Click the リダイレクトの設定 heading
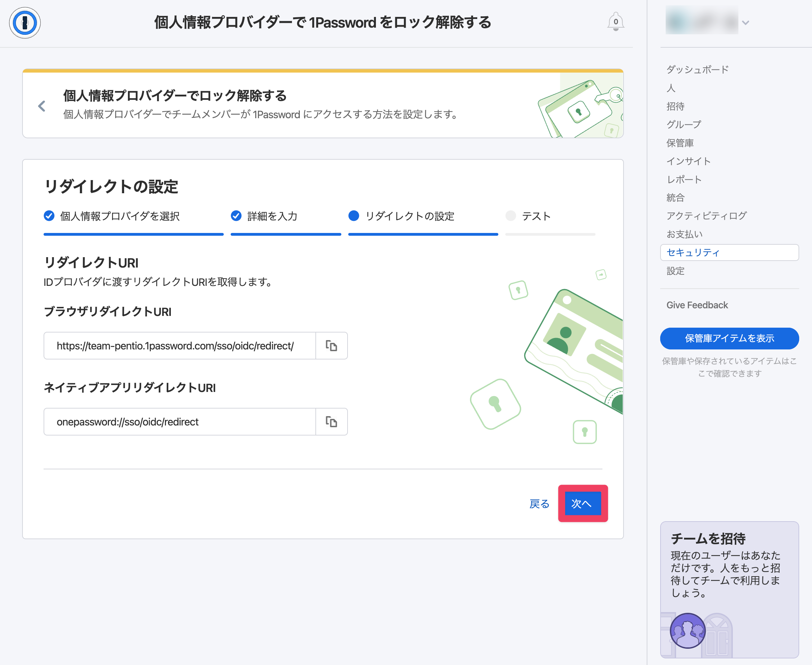The width and height of the screenshot is (812, 665). point(111,187)
